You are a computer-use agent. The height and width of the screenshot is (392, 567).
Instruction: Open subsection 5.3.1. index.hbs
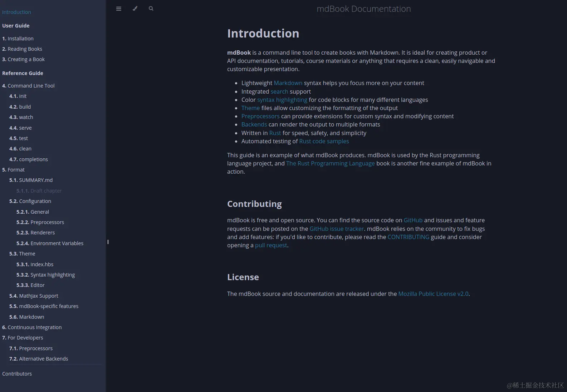click(35, 264)
